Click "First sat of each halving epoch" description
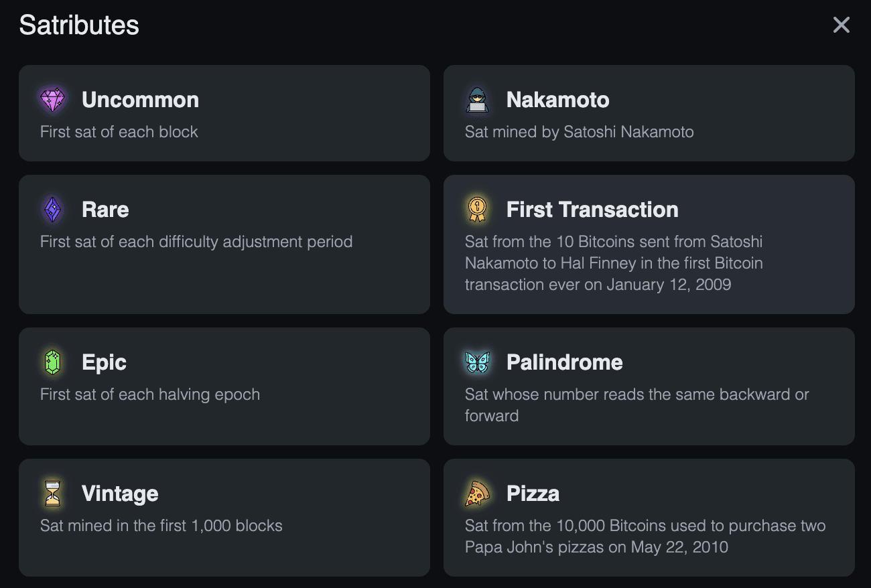 click(x=150, y=394)
